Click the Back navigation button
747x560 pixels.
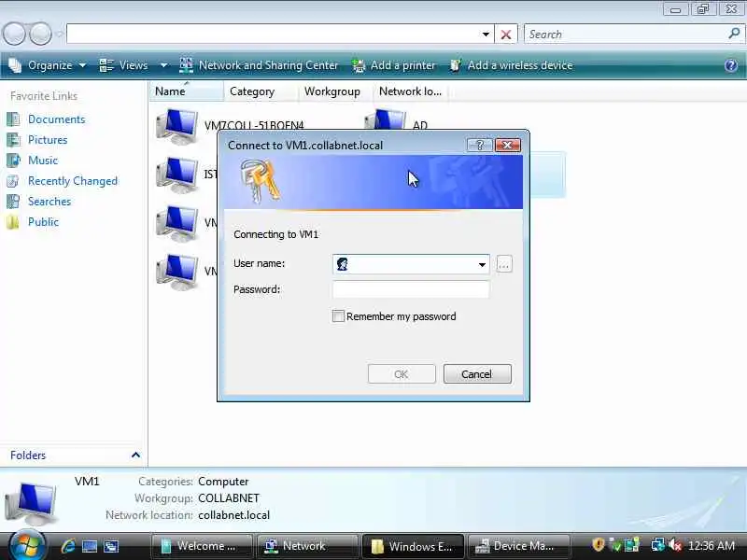14,35
